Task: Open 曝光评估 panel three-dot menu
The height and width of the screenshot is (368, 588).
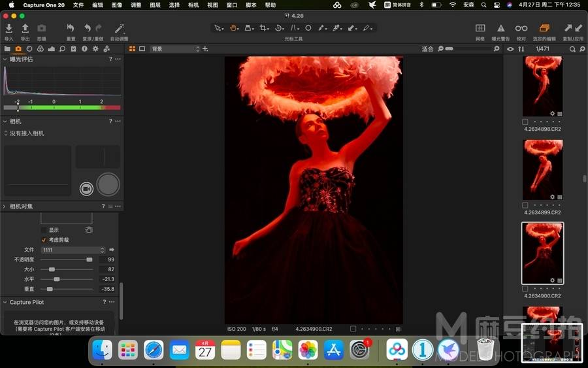Action: coord(118,59)
